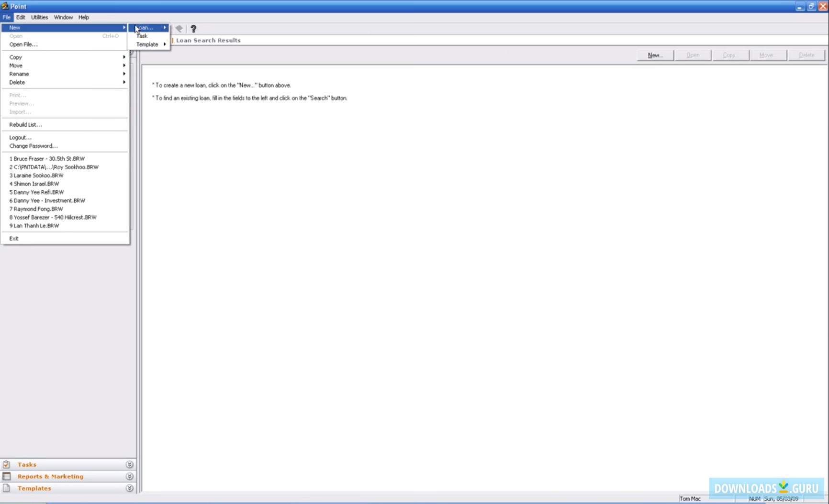
Task: Open the Move submenu in File menu
Action: 65,66
